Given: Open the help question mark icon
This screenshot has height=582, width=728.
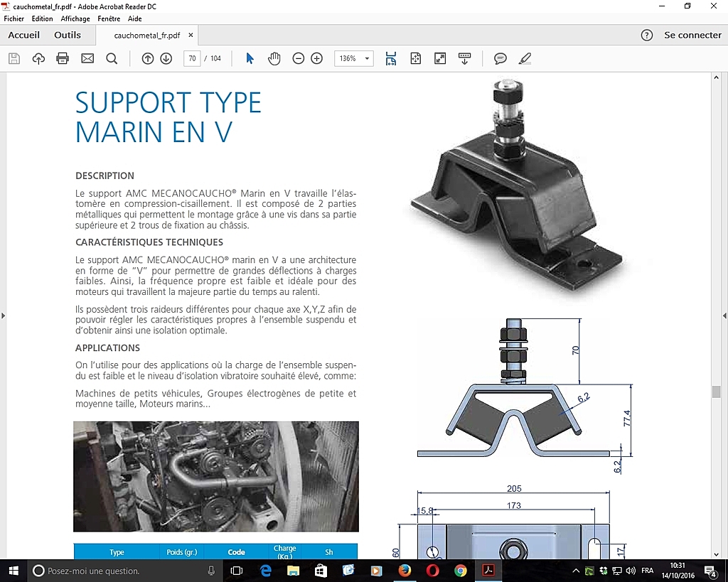Looking at the screenshot, I should point(647,36).
